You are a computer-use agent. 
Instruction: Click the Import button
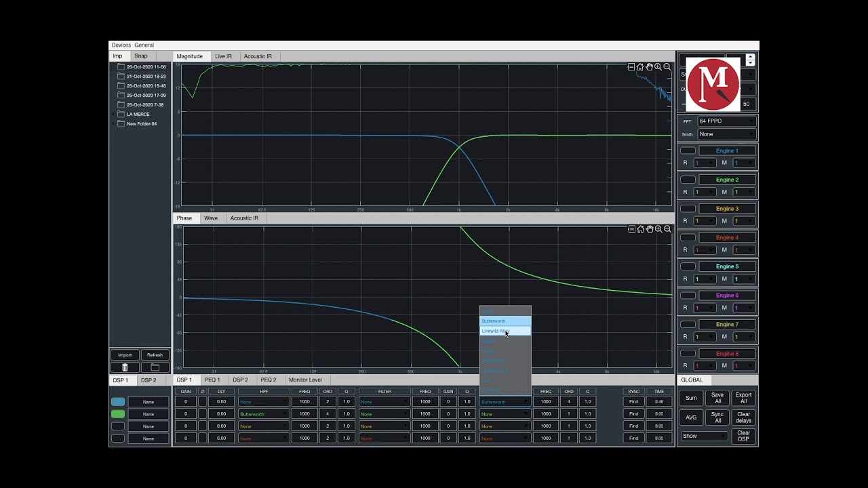click(125, 354)
